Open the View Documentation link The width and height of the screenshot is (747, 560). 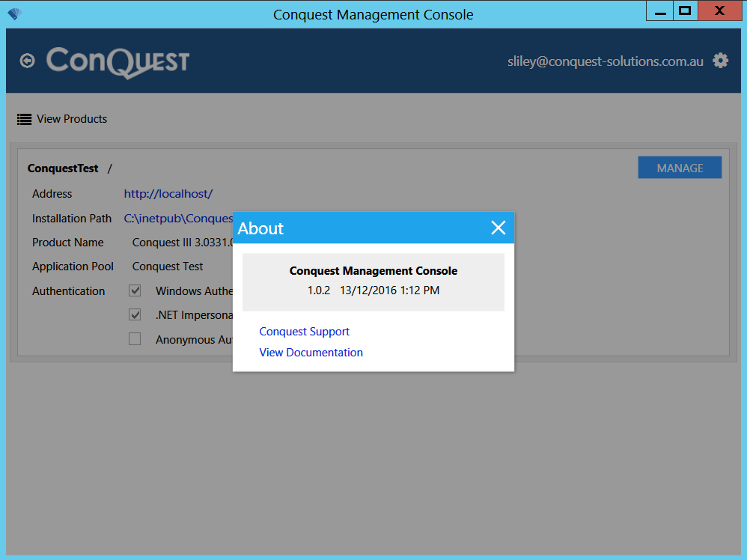click(x=311, y=352)
